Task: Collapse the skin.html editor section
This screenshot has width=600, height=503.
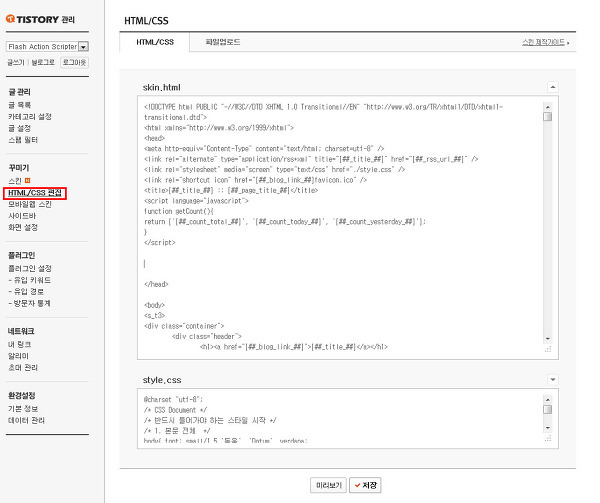Action: click(553, 87)
